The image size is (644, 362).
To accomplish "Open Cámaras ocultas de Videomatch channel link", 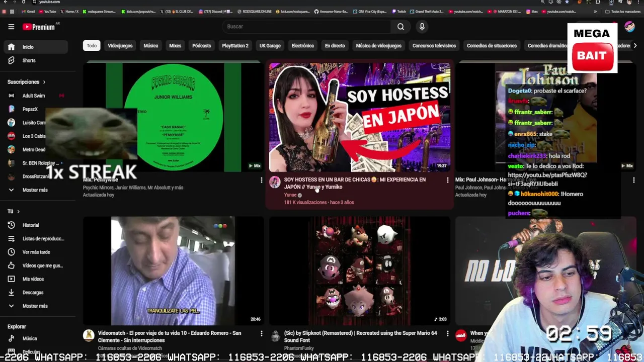I will pos(130,348).
